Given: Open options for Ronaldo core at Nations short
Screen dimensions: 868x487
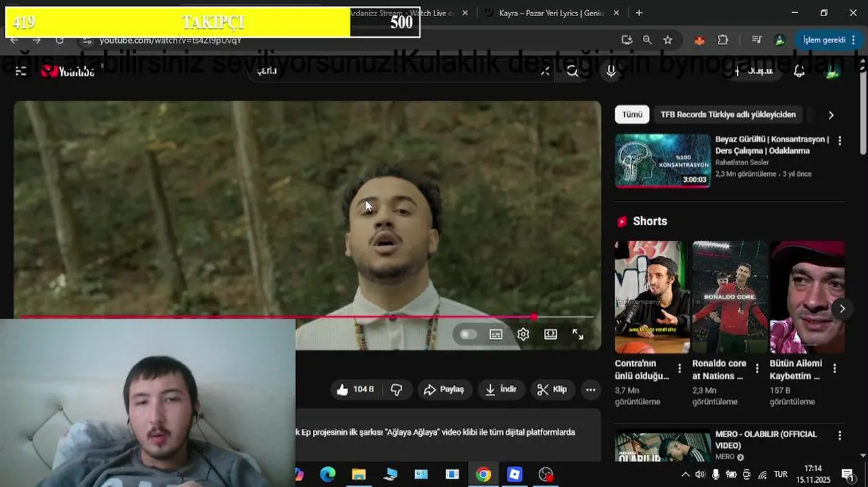Looking at the screenshot, I should click(x=757, y=369).
